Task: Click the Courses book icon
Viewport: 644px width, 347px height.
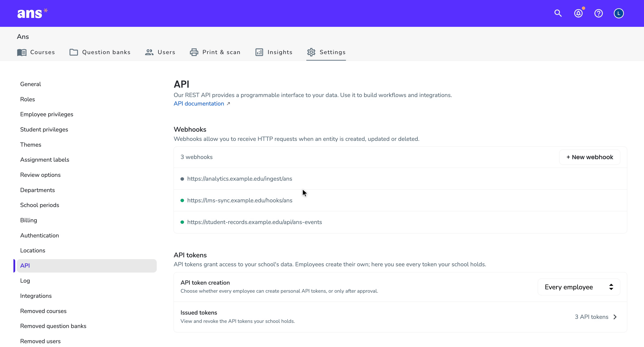Action: [22, 52]
